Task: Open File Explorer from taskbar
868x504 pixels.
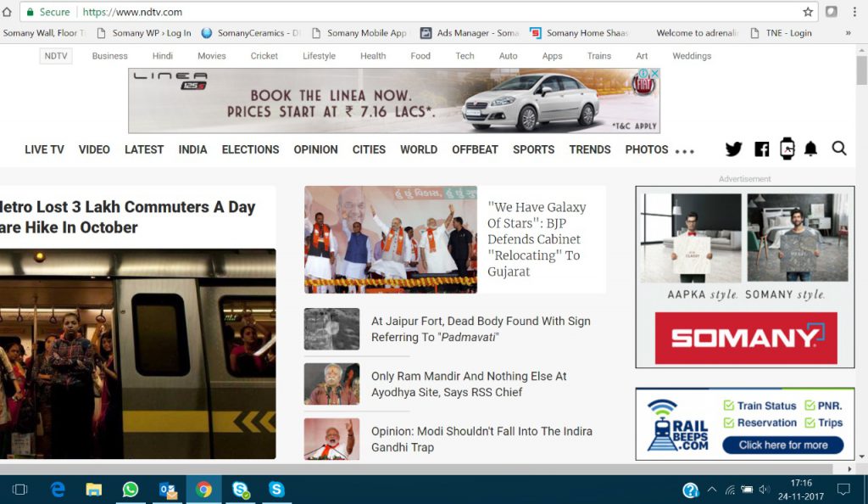Action: pyautogui.click(x=93, y=490)
